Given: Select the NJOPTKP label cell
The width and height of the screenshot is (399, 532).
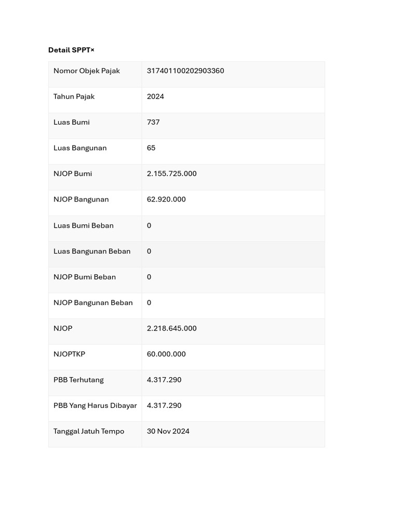Looking at the screenshot, I should tap(95, 357).
